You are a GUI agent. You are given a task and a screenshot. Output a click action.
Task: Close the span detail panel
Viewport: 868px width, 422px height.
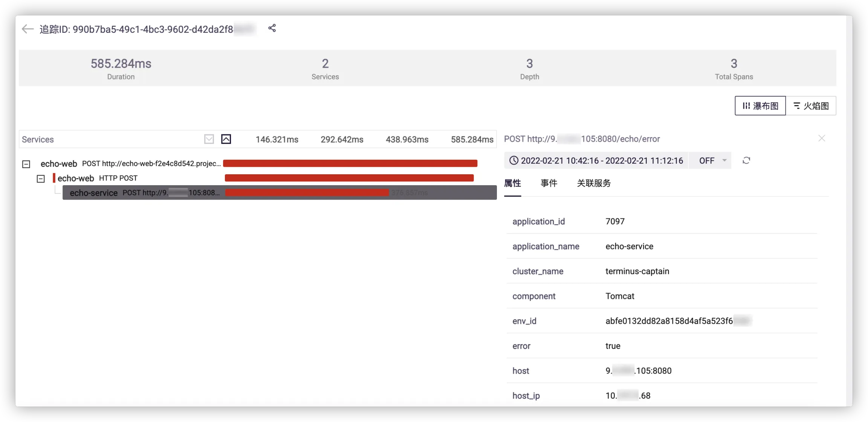(x=822, y=139)
